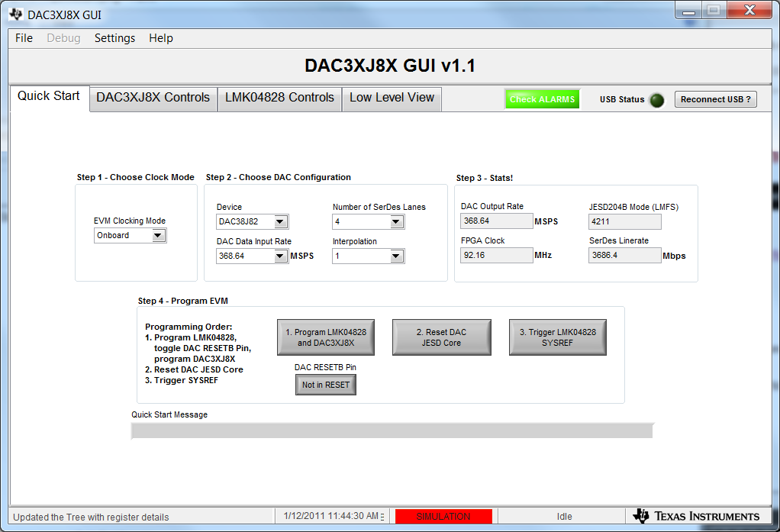Click the Idle status field
The width and height of the screenshot is (780, 532).
(564, 517)
